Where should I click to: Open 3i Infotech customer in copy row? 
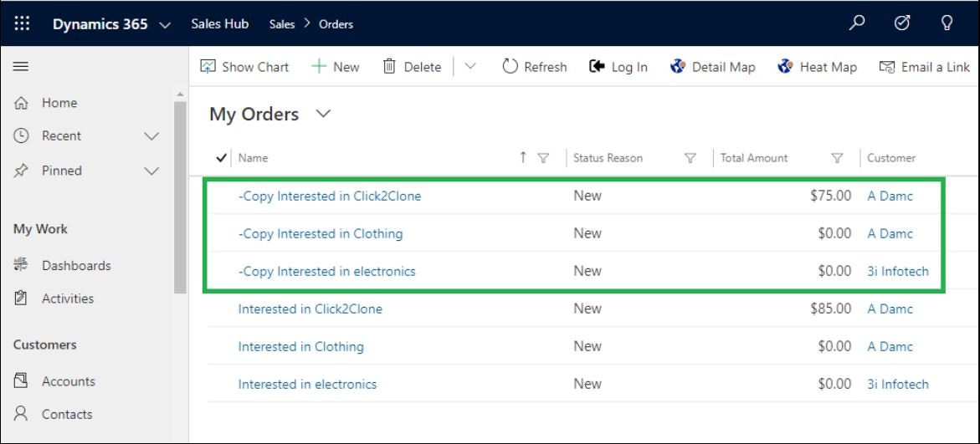click(897, 271)
